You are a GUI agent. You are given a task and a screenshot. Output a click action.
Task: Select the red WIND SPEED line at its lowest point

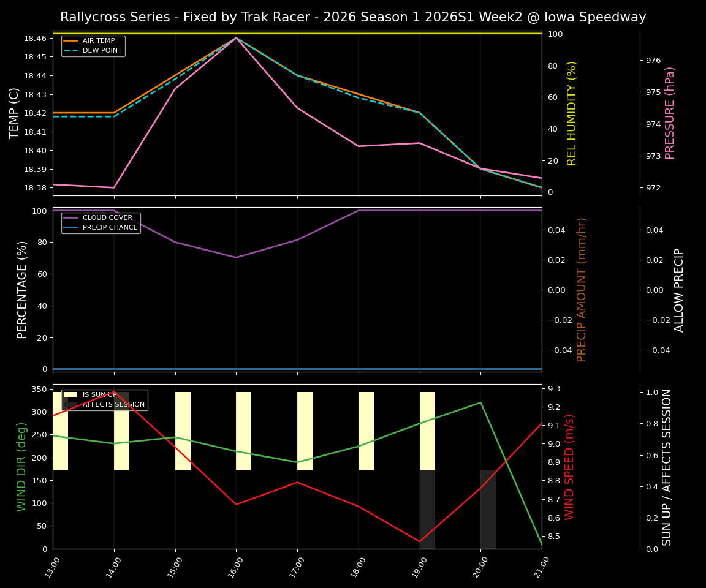(x=419, y=541)
